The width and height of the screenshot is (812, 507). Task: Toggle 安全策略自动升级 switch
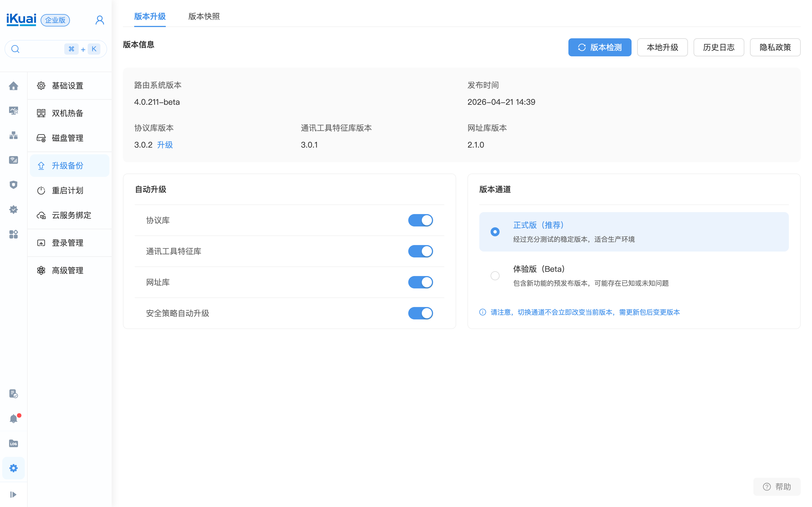pyautogui.click(x=420, y=313)
